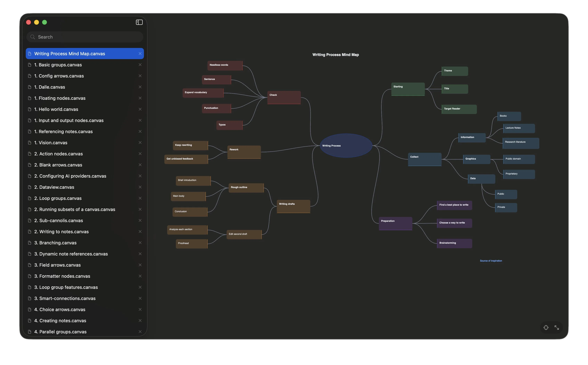The width and height of the screenshot is (588, 365).
Task: Open 1. Input and output nodes.canvas
Action: pyautogui.click(x=85, y=120)
